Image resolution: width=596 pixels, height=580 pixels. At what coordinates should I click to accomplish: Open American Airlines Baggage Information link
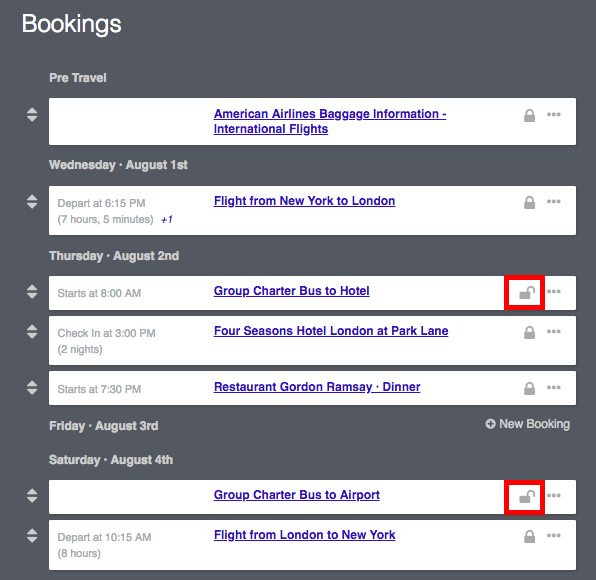pyautogui.click(x=330, y=121)
